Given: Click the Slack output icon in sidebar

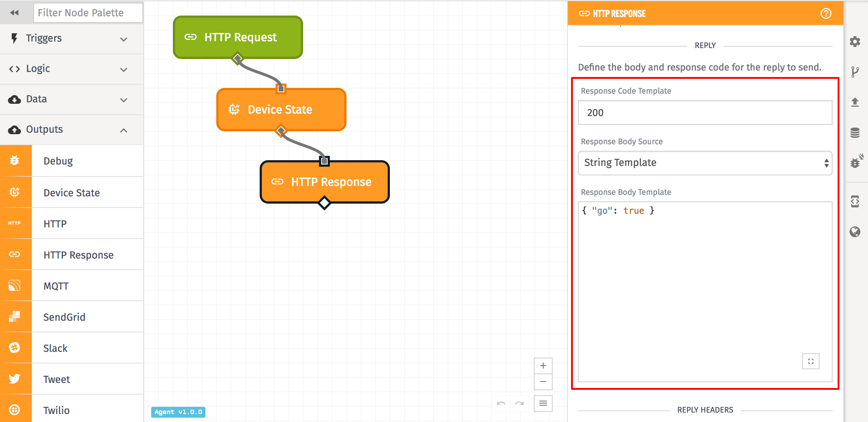Looking at the screenshot, I should click(15, 348).
